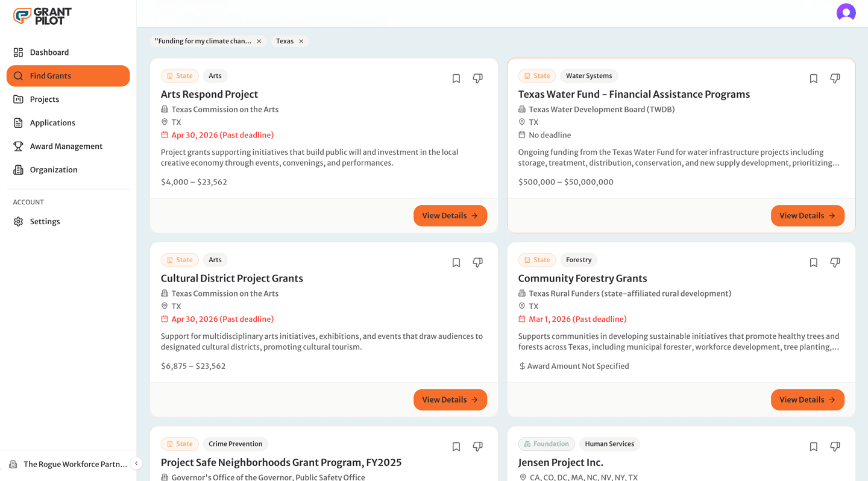Bookmark Texas Water Fund grant
Image resolution: width=868 pixels, height=481 pixels.
(x=814, y=78)
